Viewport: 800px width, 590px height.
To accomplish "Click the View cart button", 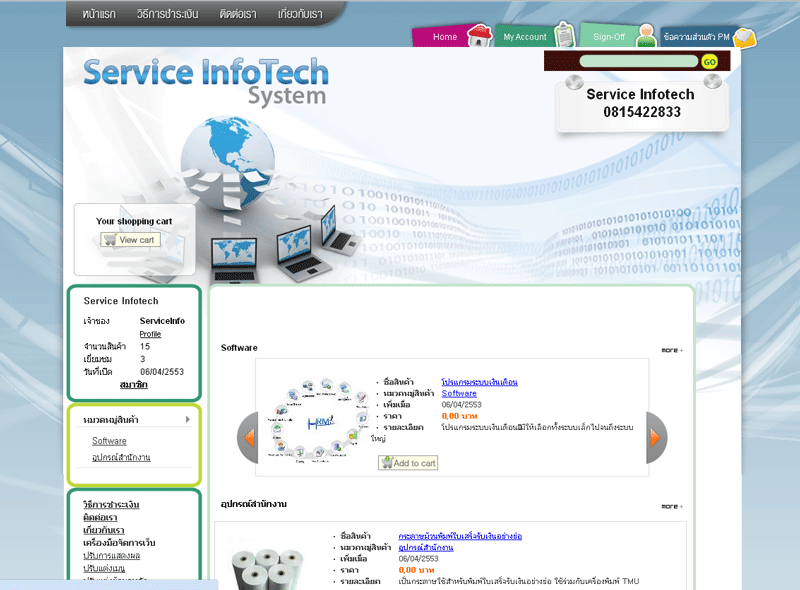I will click(131, 240).
